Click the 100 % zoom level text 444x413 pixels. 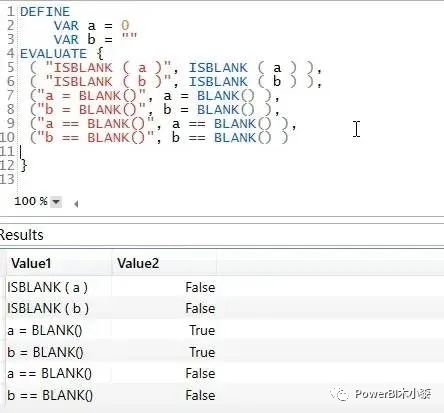(x=31, y=201)
